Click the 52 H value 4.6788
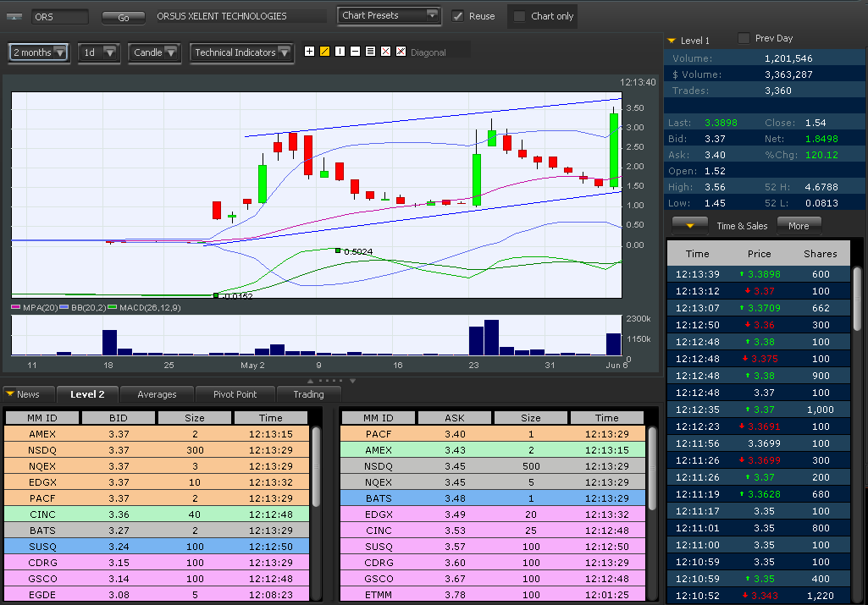This screenshot has width=868, height=605. click(x=821, y=187)
